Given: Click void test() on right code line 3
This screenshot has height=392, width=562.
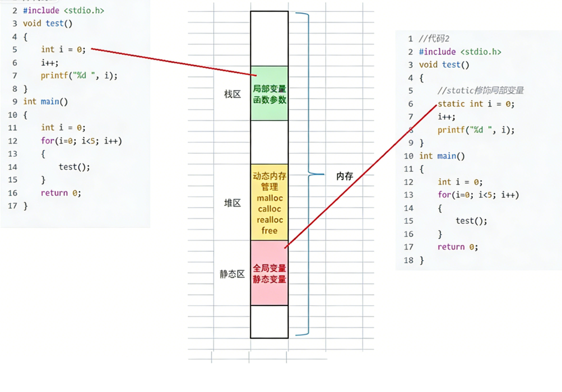Looking at the screenshot, I should (x=444, y=65).
